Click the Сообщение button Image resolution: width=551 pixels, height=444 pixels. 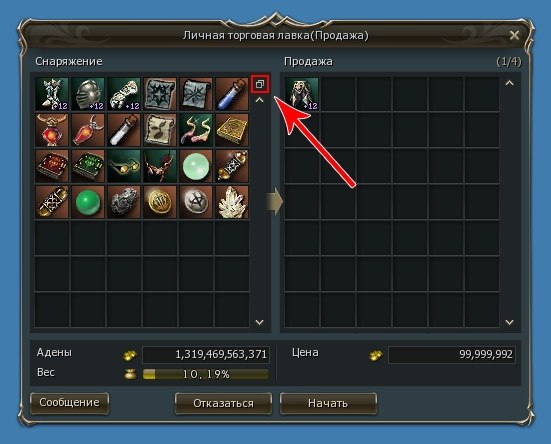point(69,403)
